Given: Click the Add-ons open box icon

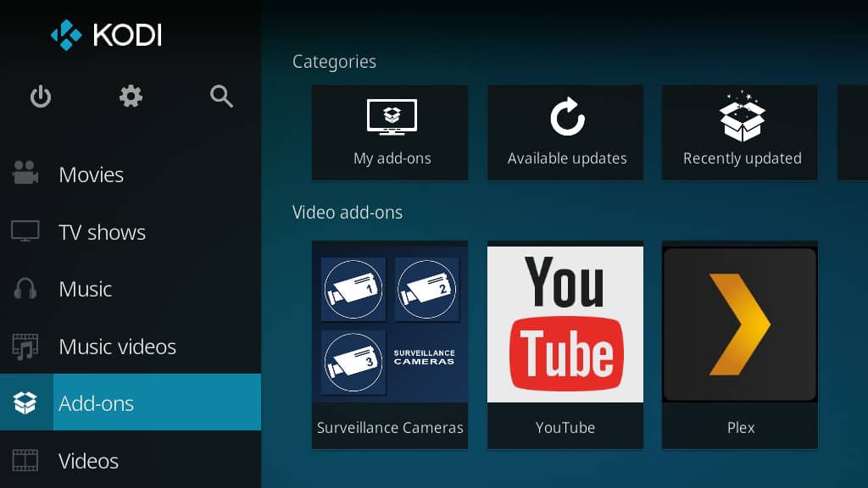Looking at the screenshot, I should [25, 402].
